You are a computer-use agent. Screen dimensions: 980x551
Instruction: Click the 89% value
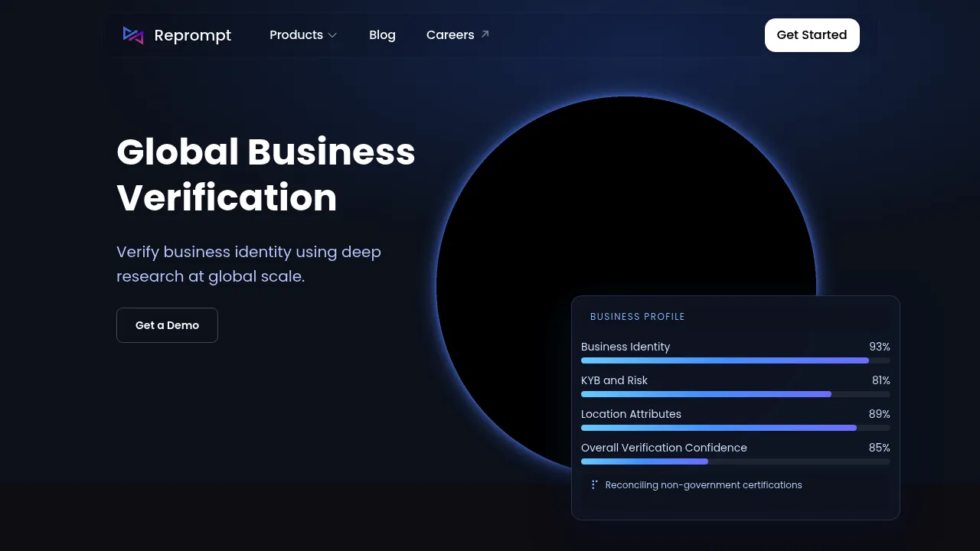[x=880, y=414]
